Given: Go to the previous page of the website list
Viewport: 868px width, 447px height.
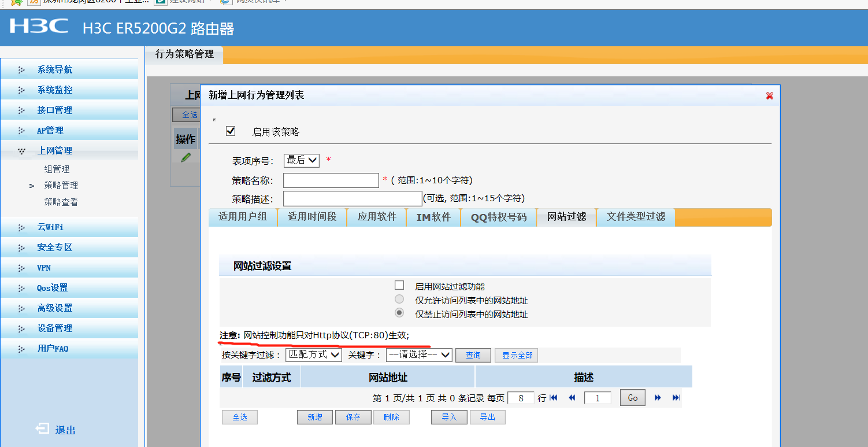Looking at the screenshot, I should [572, 398].
